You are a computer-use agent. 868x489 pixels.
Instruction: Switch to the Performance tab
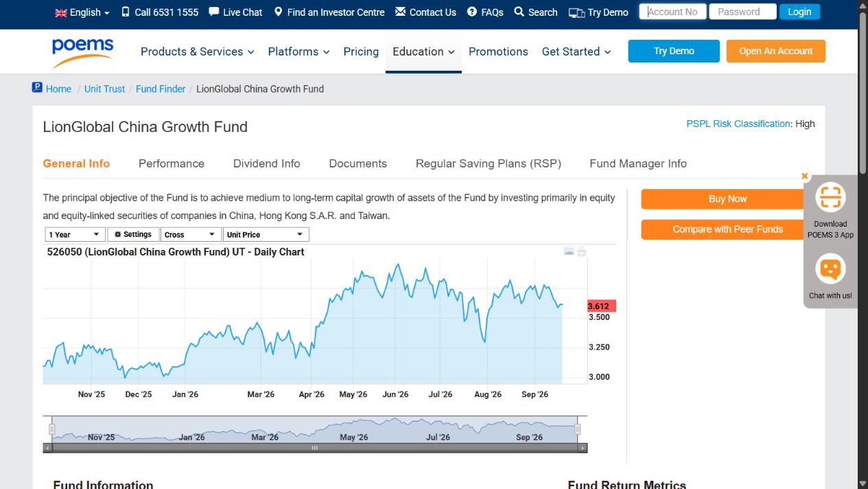pos(172,163)
